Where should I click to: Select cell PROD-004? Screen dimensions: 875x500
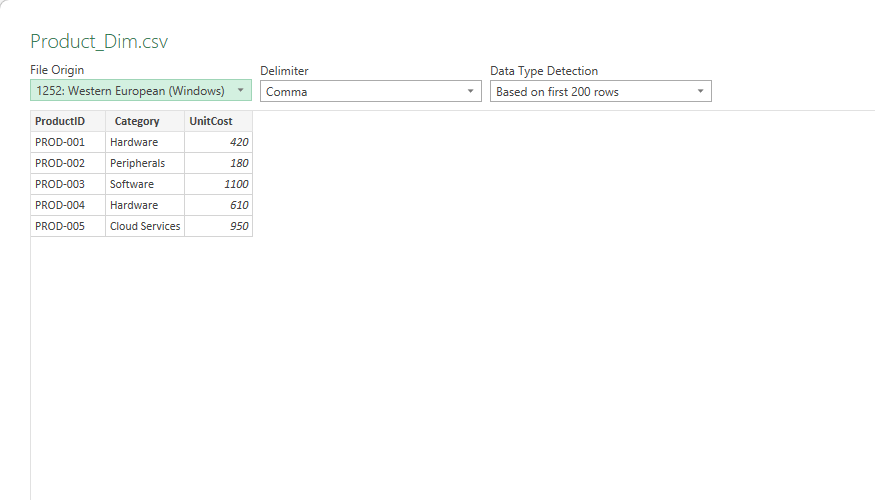pyautogui.click(x=68, y=205)
